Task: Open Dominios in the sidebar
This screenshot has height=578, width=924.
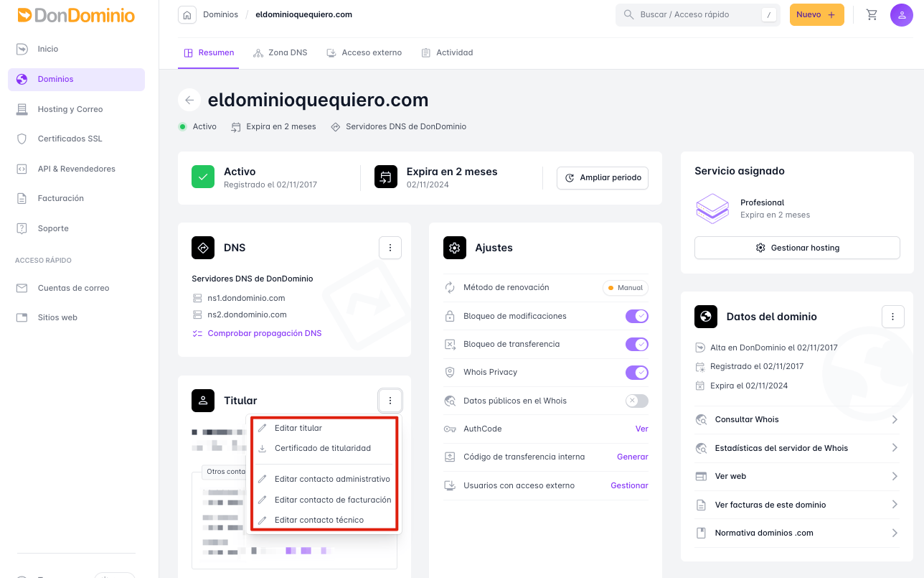Action: click(x=76, y=79)
